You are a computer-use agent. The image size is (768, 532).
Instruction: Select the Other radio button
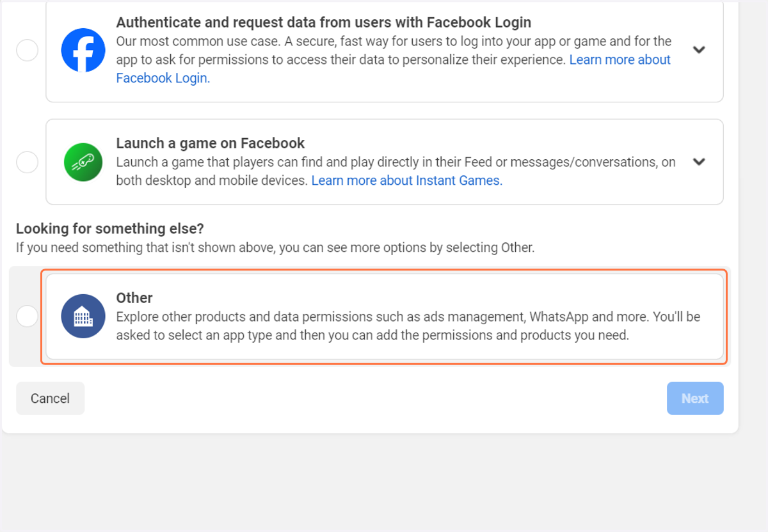(27, 316)
